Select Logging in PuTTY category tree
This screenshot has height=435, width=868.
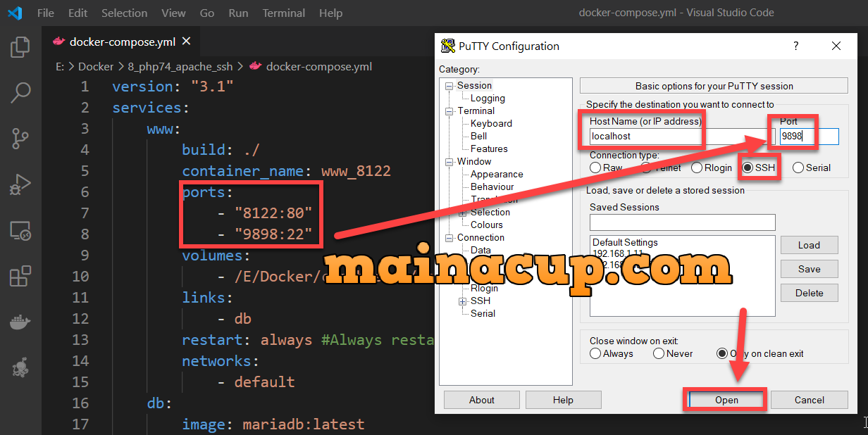[488, 98]
